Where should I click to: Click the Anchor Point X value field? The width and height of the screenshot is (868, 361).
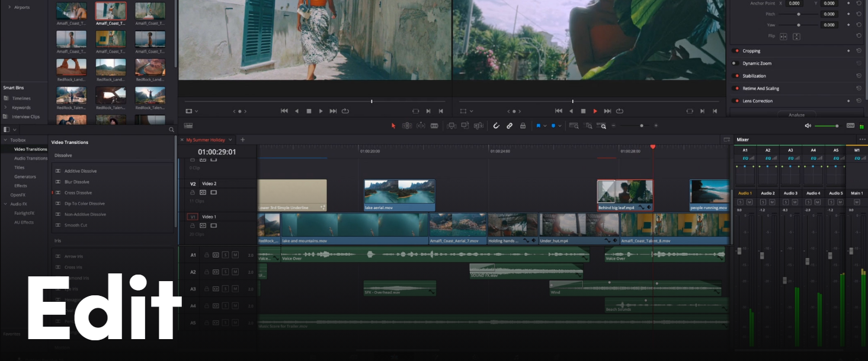pyautogui.click(x=794, y=3)
